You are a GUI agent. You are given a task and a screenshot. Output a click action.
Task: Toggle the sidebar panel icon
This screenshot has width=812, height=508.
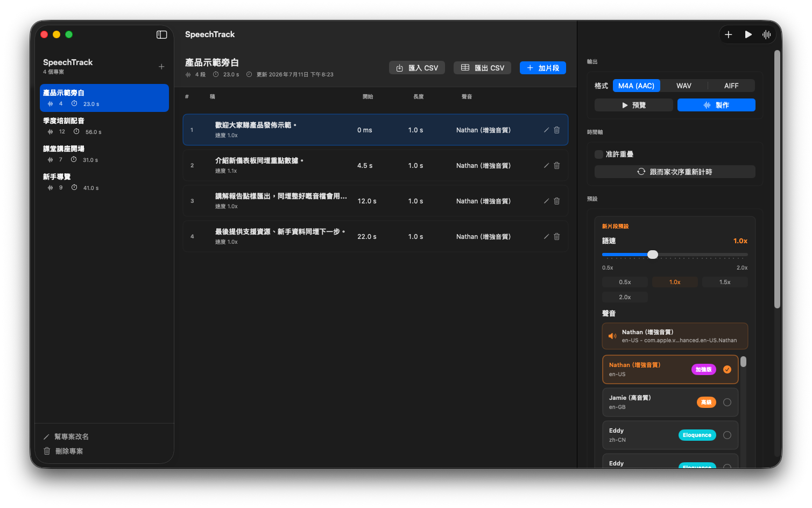pyautogui.click(x=161, y=34)
